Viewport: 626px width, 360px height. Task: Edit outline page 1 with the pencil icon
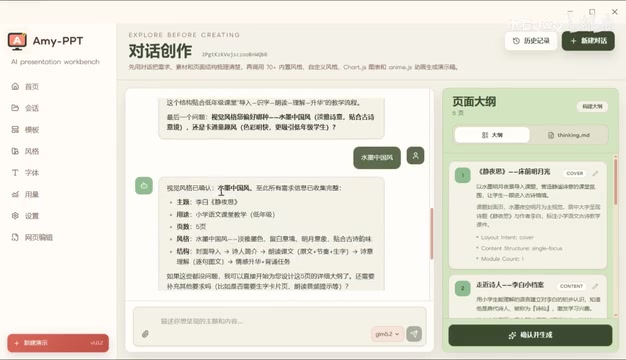coord(595,173)
